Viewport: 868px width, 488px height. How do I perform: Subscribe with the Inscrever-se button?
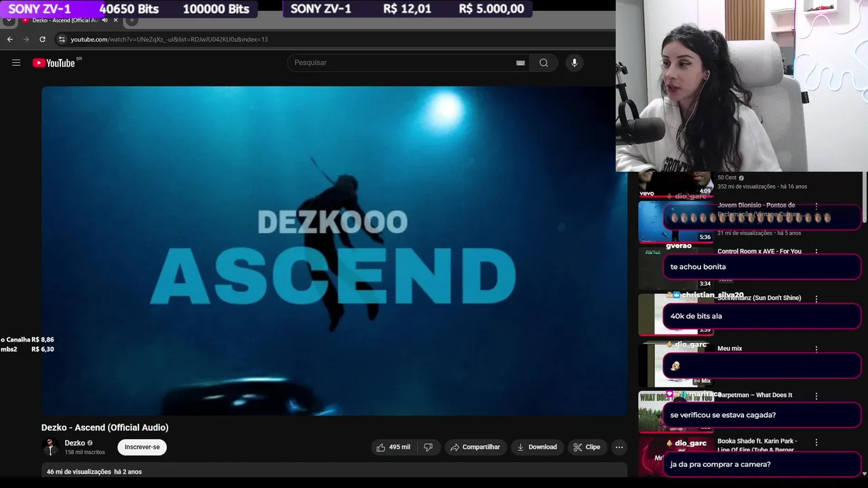pyautogui.click(x=142, y=447)
